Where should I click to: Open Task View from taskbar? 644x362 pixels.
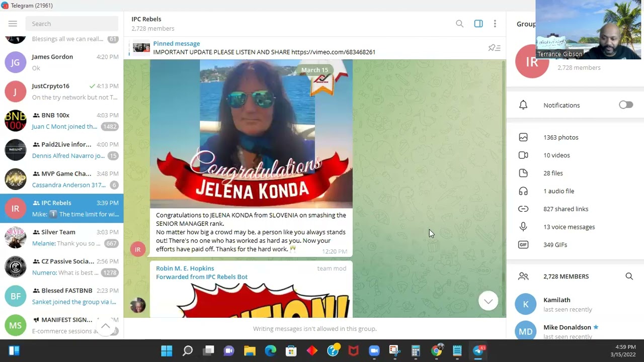coord(208,350)
